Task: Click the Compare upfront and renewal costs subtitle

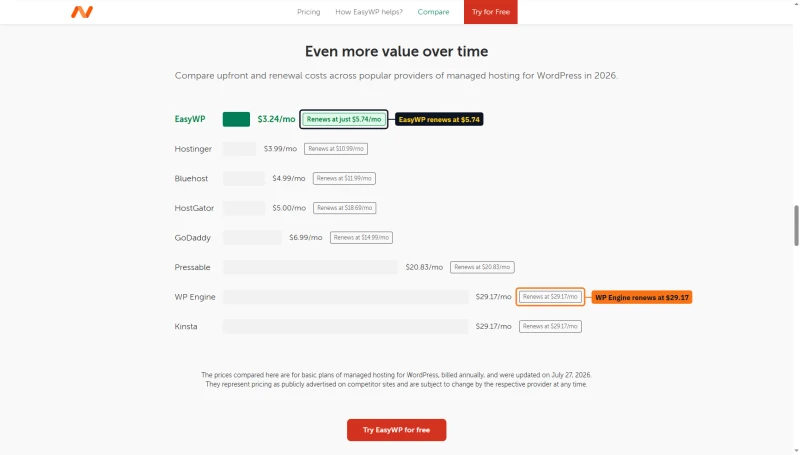Action: click(396, 75)
